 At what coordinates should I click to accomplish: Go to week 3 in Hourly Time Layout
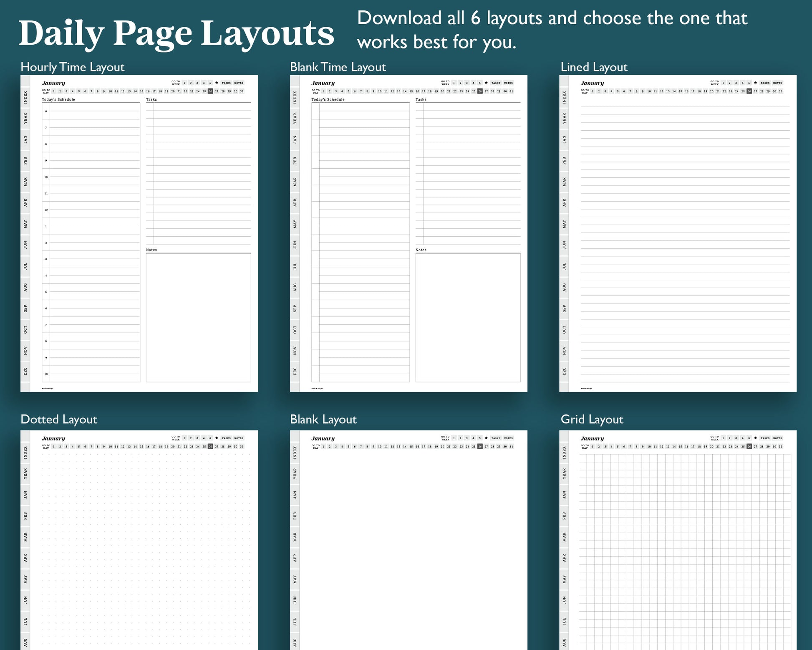click(x=197, y=83)
